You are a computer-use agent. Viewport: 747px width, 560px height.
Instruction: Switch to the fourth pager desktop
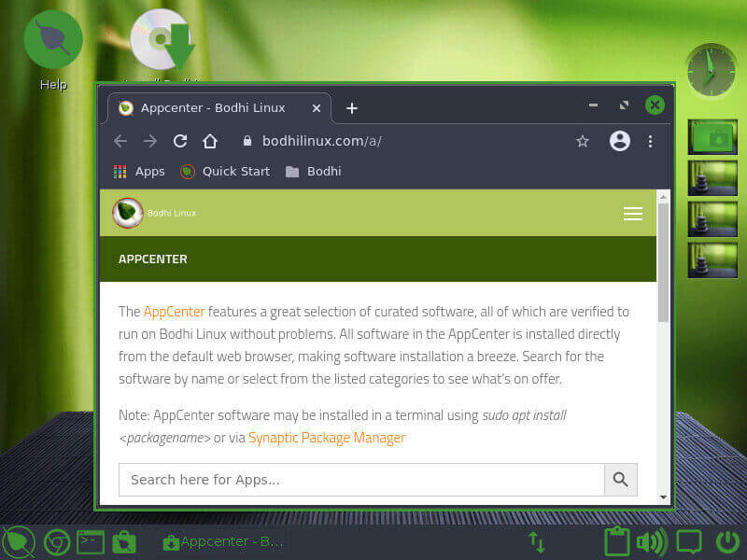coord(712,260)
